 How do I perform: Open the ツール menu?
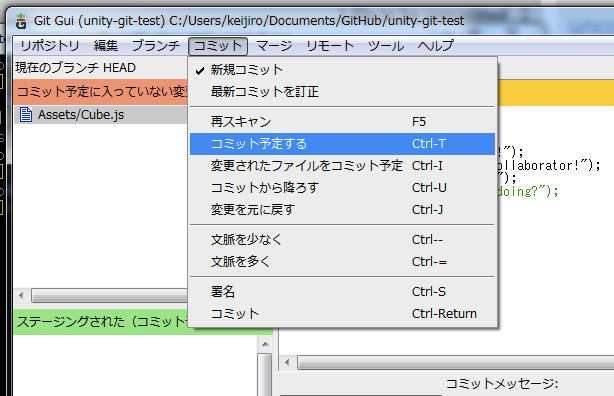(386, 46)
